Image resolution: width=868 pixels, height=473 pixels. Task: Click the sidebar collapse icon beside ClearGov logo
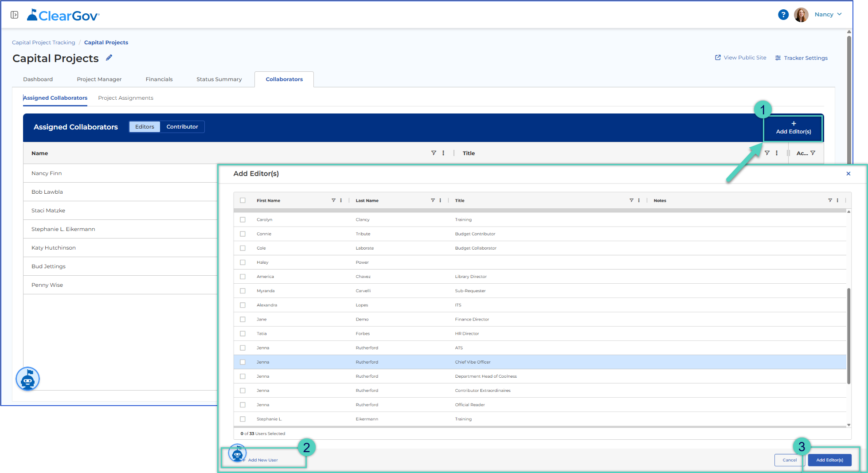click(15, 15)
